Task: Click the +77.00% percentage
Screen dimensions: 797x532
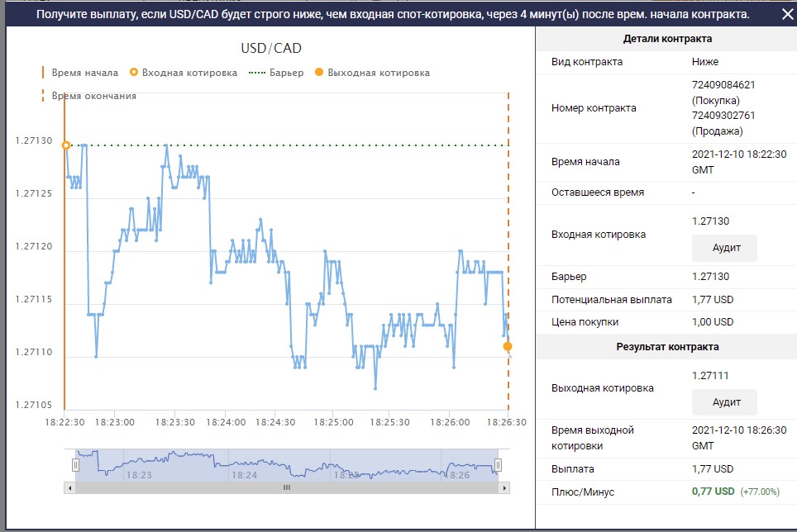Action: 760,492
